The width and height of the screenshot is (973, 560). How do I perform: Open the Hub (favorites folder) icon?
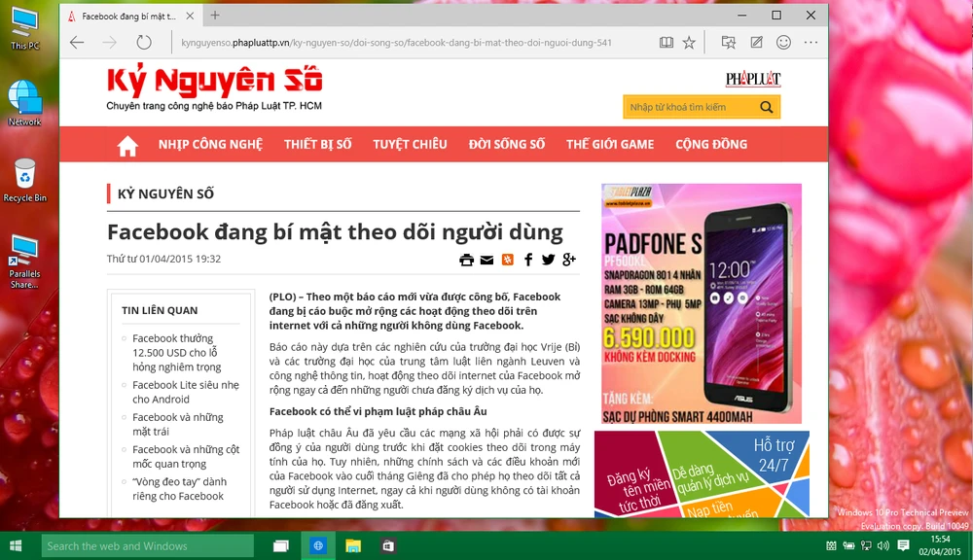pos(729,42)
